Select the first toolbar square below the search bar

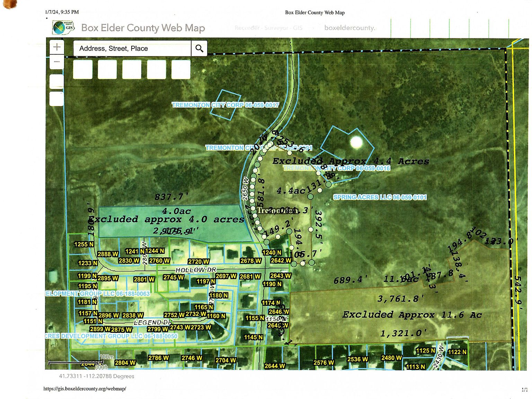82,70
